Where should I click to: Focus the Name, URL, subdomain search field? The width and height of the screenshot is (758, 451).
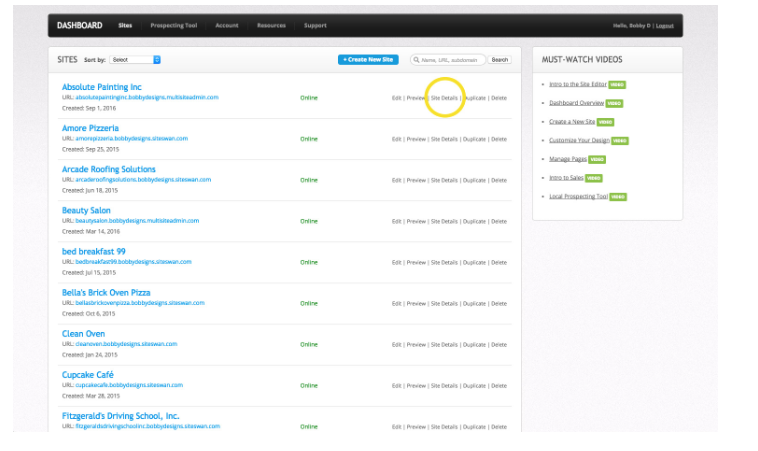[x=448, y=60]
